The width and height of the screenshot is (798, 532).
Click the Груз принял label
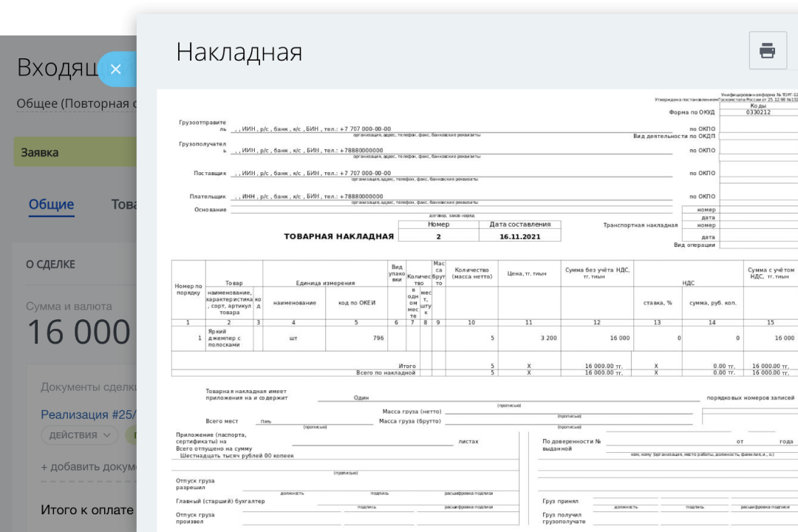[x=560, y=501]
